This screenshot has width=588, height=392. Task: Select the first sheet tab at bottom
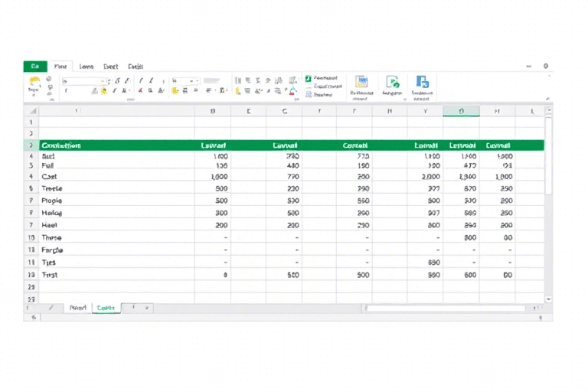click(x=77, y=308)
